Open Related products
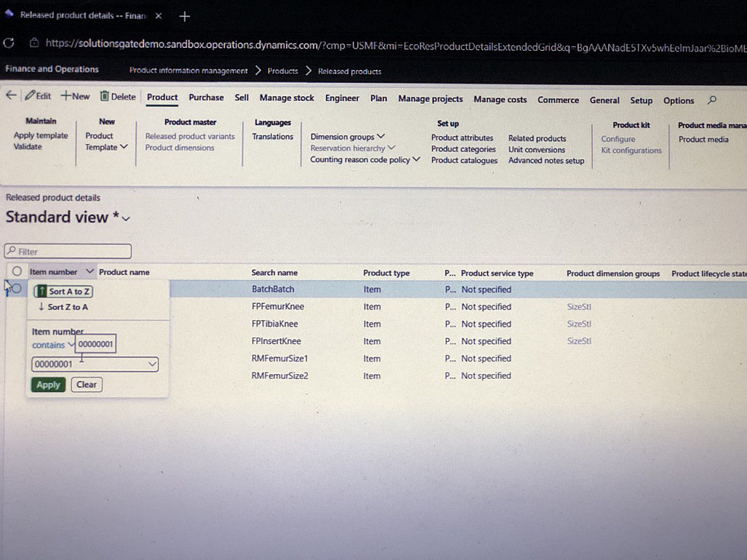Image resolution: width=747 pixels, height=560 pixels. [537, 138]
